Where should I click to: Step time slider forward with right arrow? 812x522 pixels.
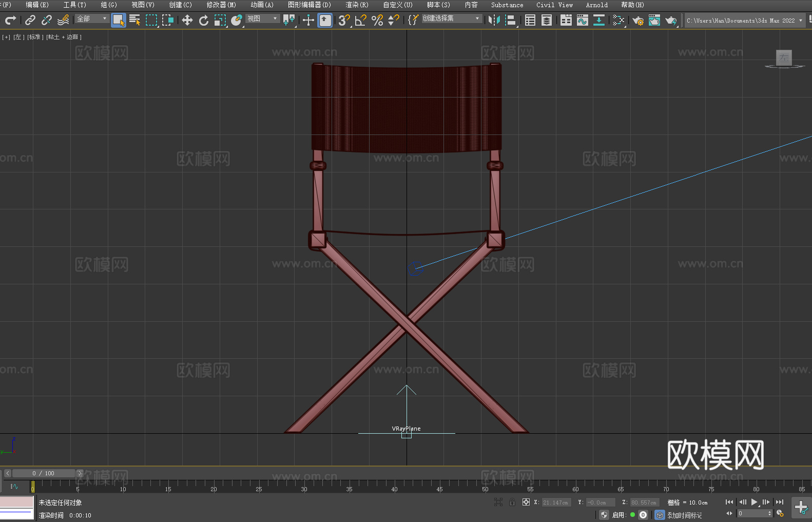[x=80, y=473]
